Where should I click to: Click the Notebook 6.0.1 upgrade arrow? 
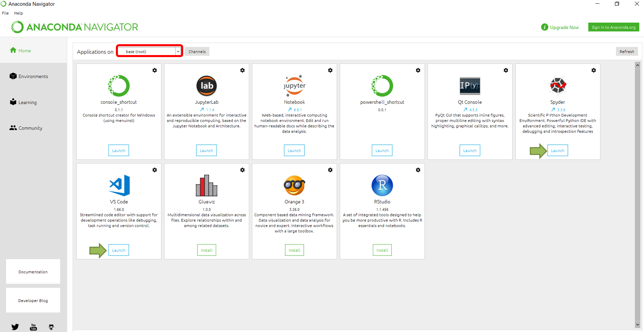(x=290, y=110)
